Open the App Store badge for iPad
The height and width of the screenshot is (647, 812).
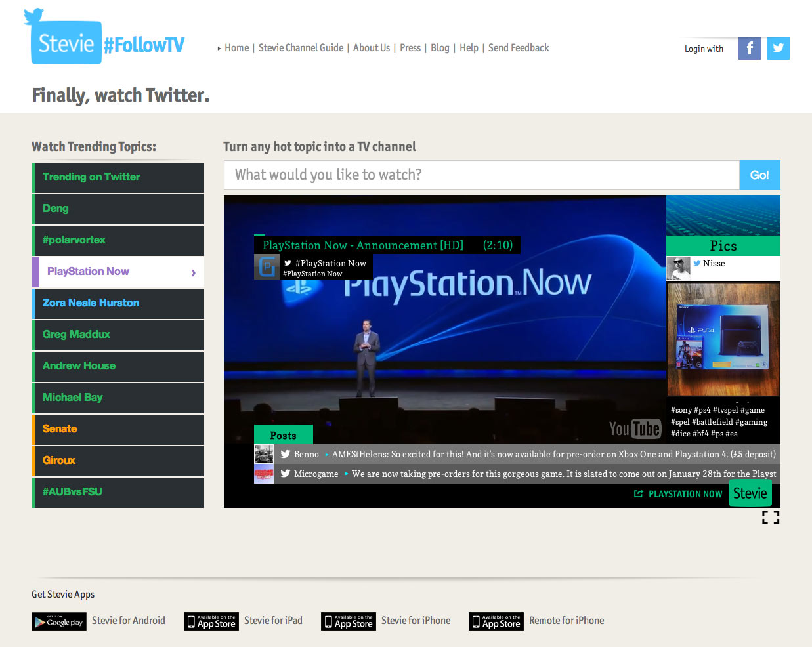(211, 621)
